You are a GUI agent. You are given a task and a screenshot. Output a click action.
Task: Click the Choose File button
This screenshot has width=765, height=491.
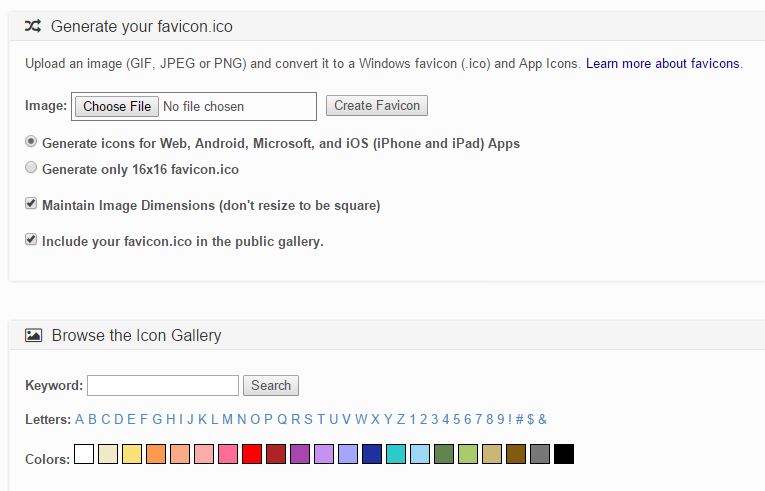coord(117,106)
